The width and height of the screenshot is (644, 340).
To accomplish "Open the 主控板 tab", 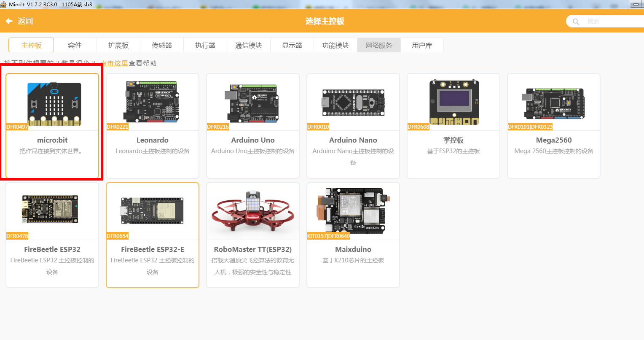I will [31, 45].
